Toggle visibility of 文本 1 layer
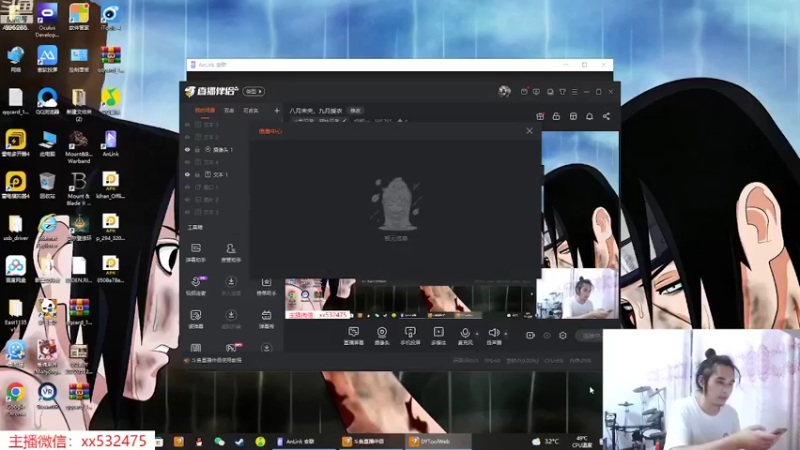 pos(187,174)
